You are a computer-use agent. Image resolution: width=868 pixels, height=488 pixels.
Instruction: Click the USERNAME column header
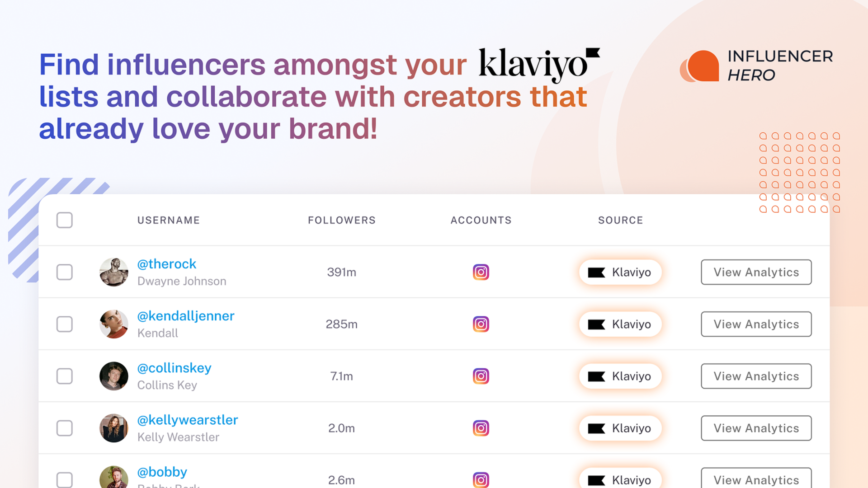[169, 220]
